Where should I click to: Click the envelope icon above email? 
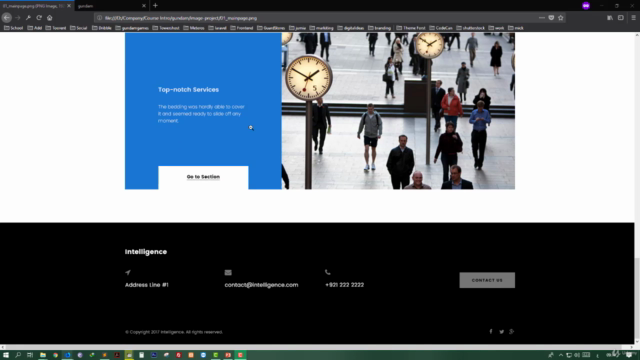click(x=228, y=272)
